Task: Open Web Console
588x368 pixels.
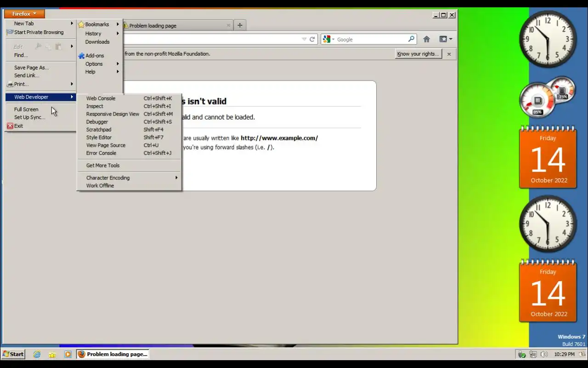Action: [x=129, y=98]
